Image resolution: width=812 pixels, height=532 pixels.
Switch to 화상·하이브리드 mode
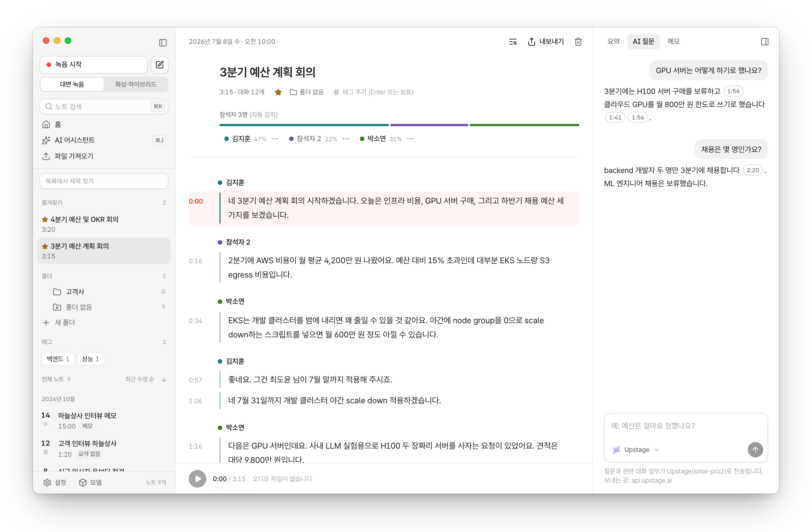[136, 84]
